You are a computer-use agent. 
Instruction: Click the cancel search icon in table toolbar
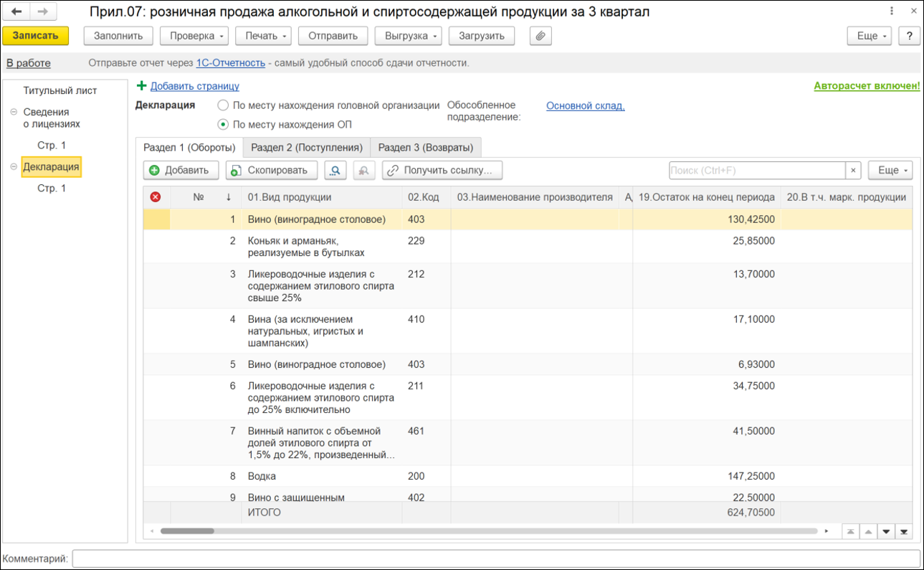[364, 170]
